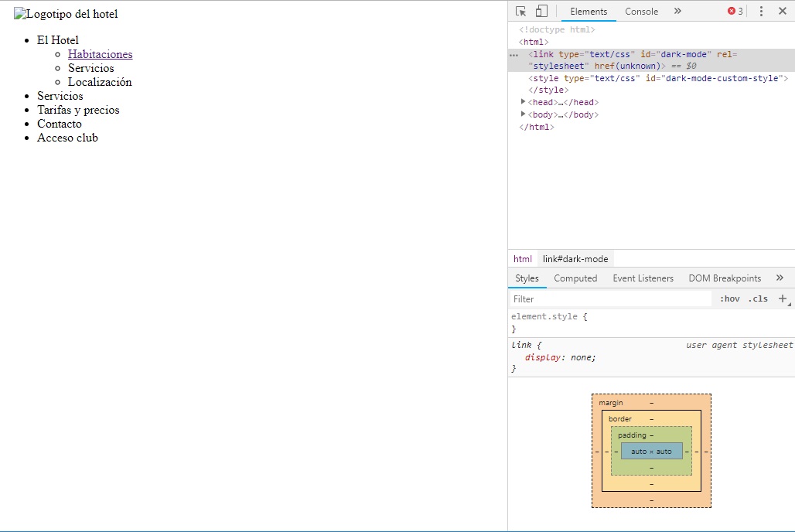The image size is (795, 532).
Task: Open the ellipsis actions beside link node
Action: pos(514,55)
